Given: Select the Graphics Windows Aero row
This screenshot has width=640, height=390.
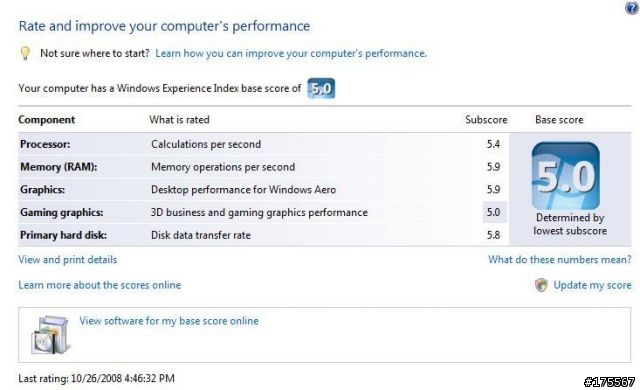Looking at the screenshot, I should click(263, 189).
